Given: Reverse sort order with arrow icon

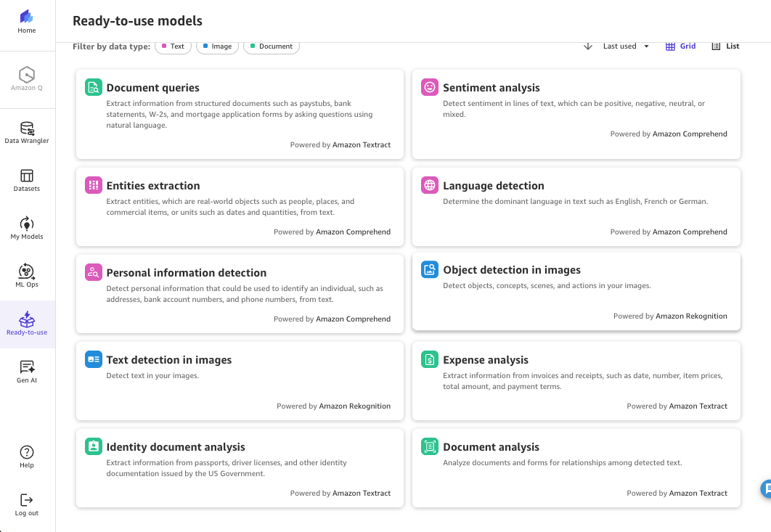Looking at the screenshot, I should click(588, 46).
